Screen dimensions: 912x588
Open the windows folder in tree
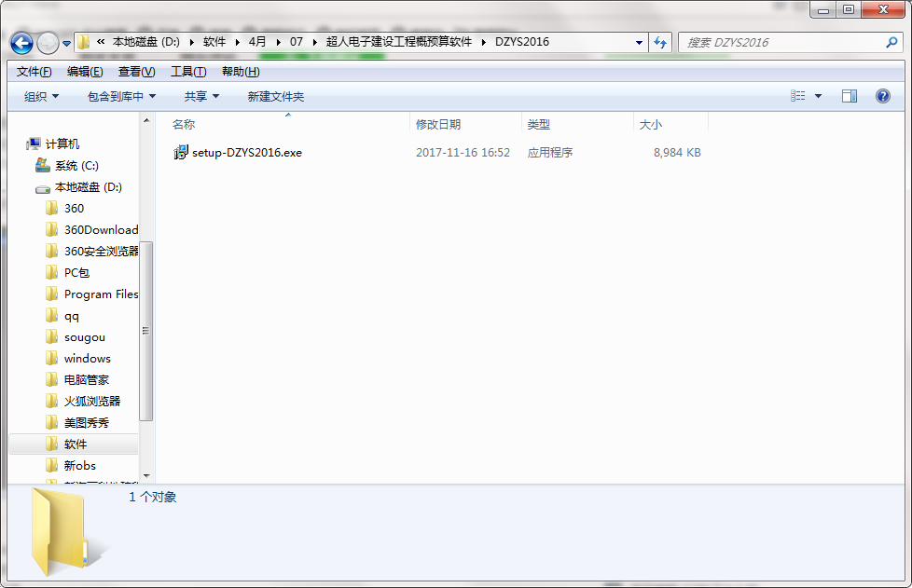(88, 359)
